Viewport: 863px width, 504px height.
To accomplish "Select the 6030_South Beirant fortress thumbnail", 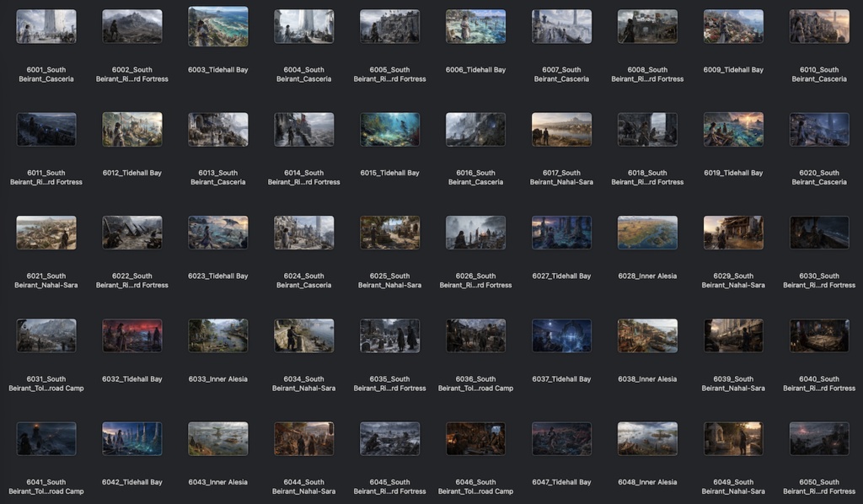I will tap(819, 232).
